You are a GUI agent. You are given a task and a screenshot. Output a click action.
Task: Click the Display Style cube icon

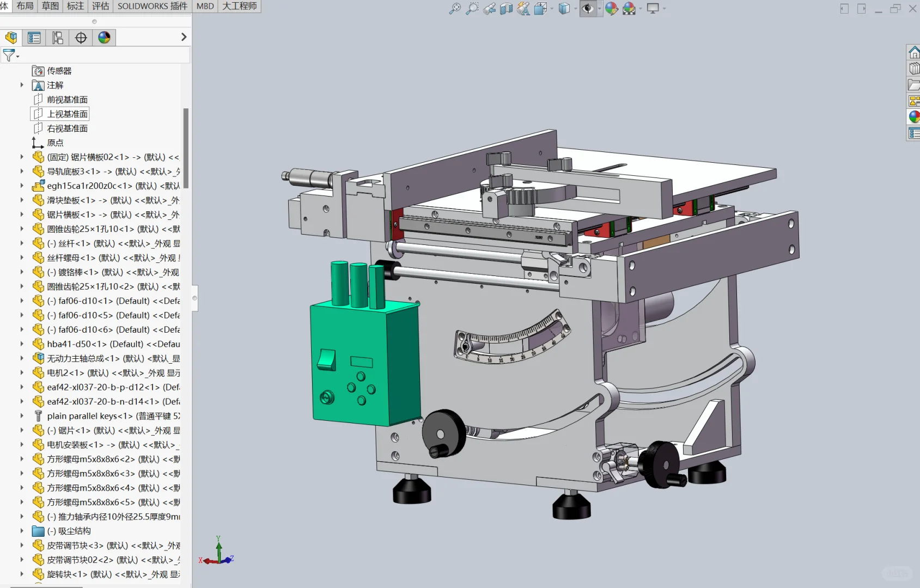[x=564, y=9]
